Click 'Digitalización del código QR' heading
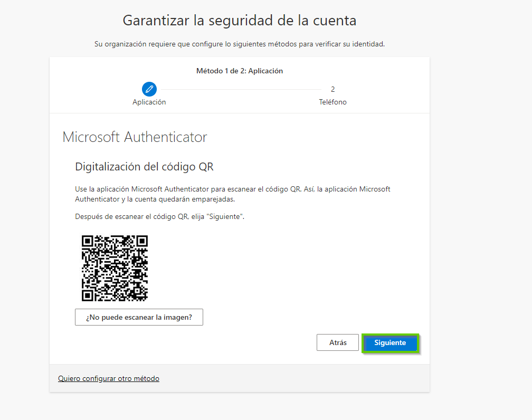532x420 pixels. (144, 167)
